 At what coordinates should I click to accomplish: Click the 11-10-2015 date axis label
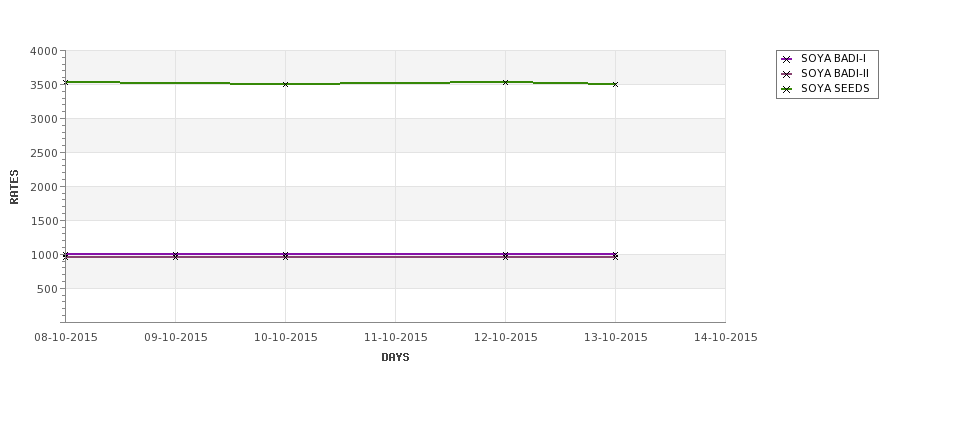(395, 338)
